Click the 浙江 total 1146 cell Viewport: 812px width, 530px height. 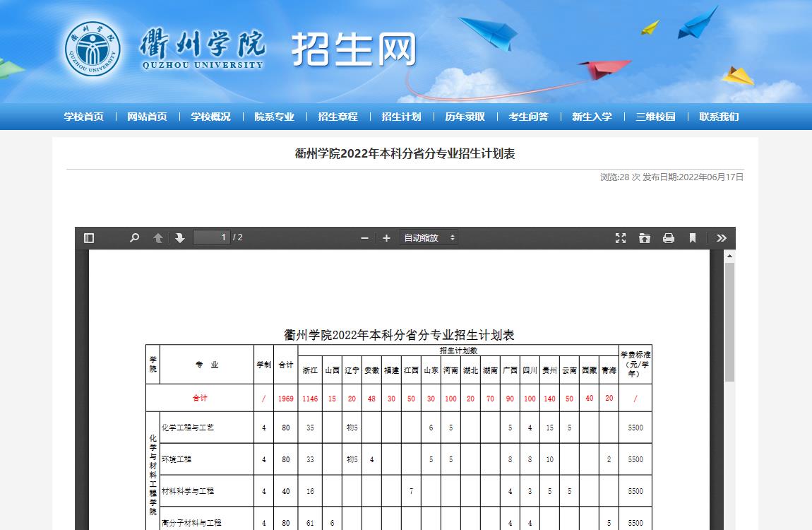click(x=310, y=399)
